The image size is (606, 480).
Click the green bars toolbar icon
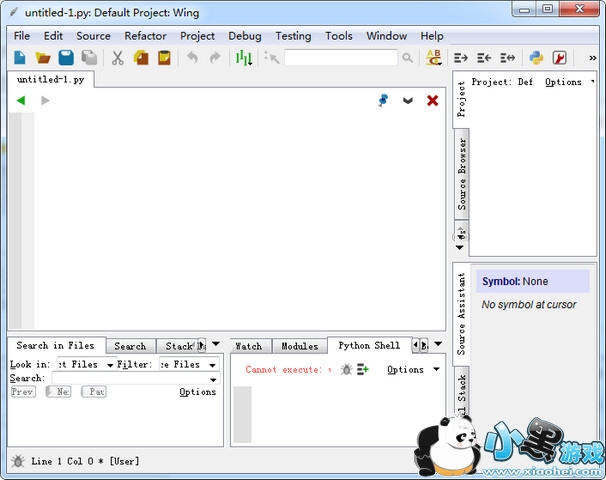click(244, 58)
